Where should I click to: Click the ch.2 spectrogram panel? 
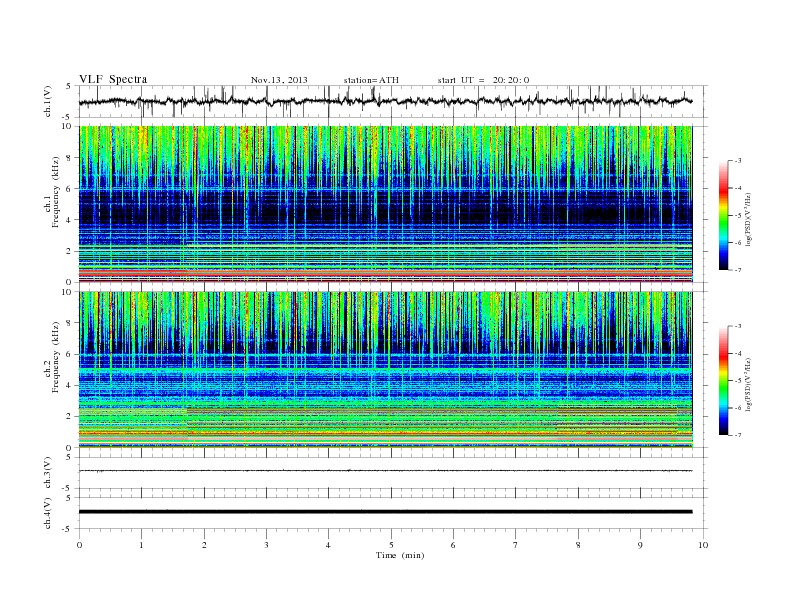pyautogui.click(x=385, y=370)
